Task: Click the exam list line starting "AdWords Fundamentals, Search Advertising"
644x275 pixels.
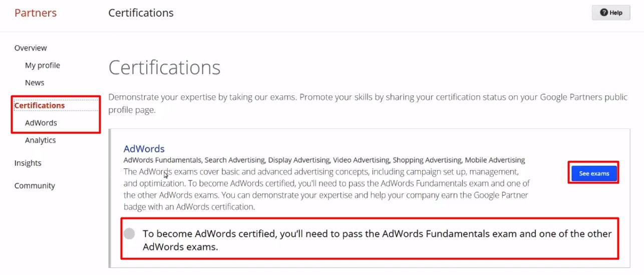Action: click(324, 160)
